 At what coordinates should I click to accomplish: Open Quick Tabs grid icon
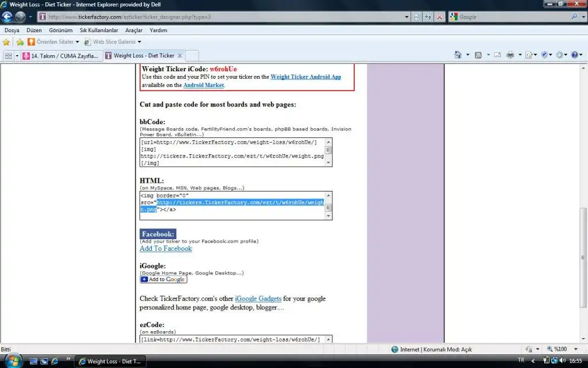click(8, 56)
